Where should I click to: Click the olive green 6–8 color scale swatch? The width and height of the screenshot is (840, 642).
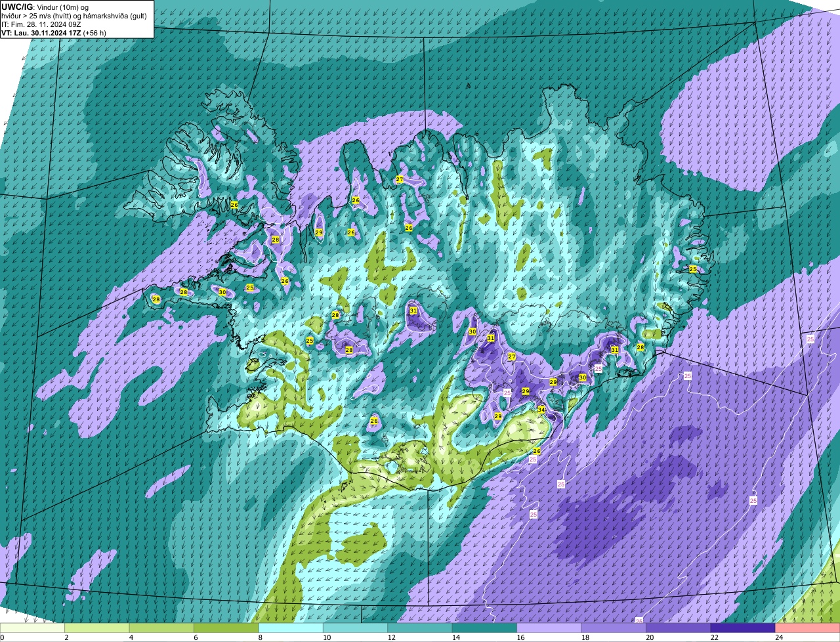click(x=226, y=628)
